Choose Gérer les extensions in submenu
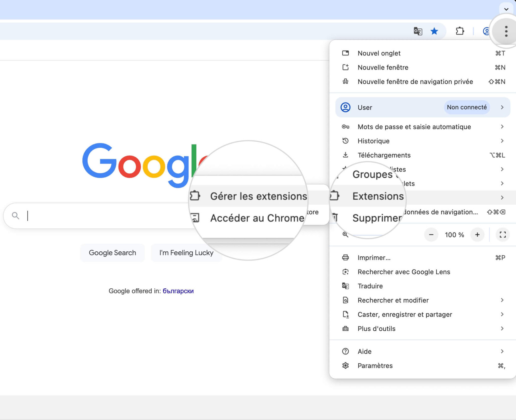The width and height of the screenshot is (516, 420). click(259, 196)
